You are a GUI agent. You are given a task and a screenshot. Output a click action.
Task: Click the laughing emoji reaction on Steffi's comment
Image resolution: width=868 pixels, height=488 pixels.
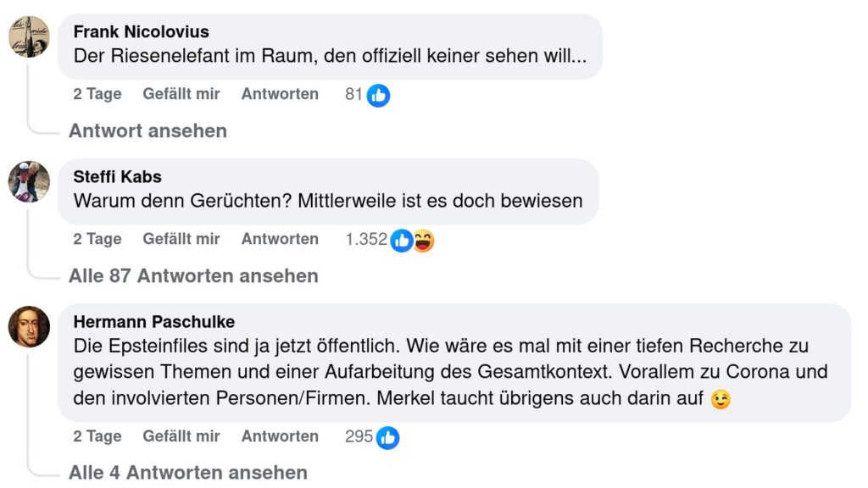[x=422, y=241]
